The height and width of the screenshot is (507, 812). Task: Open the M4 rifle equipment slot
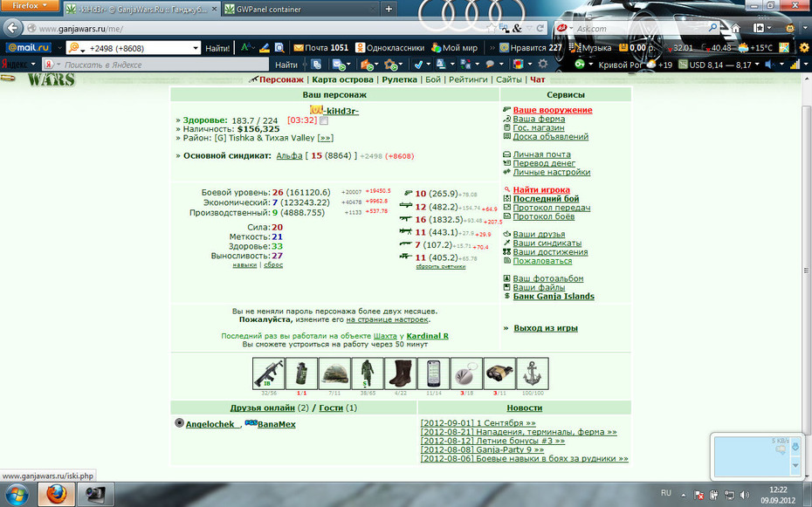pyautogui.click(x=268, y=373)
